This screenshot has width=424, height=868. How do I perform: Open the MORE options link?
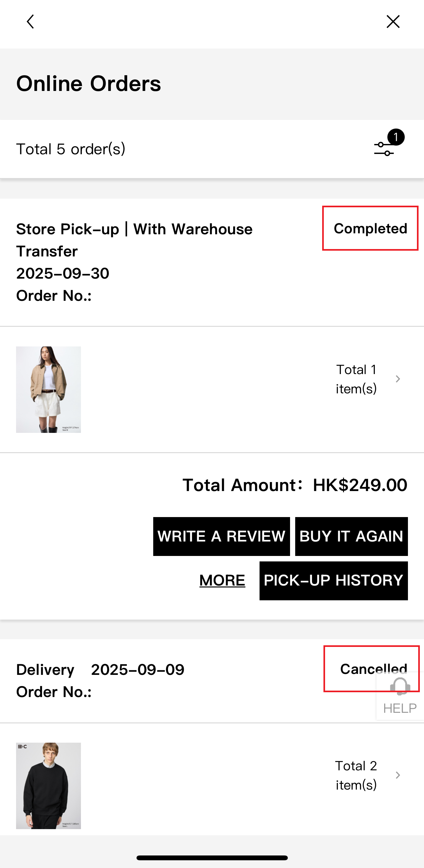[x=222, y=580]
